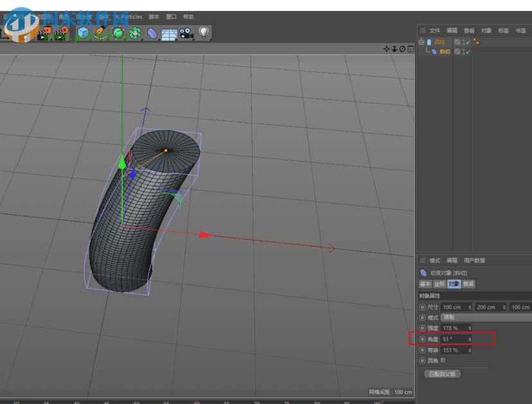Toggle the 圆柱 object's green enable state

pos(468,41)
